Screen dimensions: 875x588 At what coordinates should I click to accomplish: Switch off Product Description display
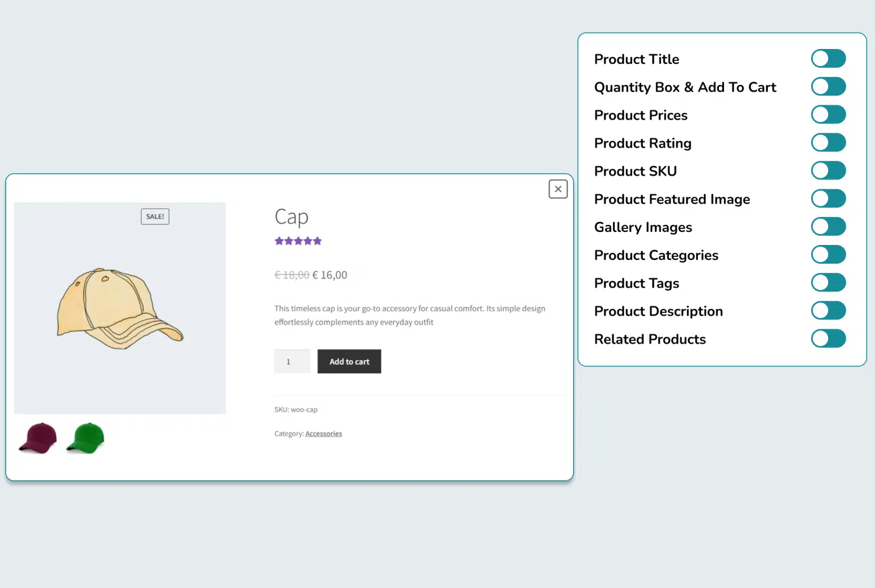click(828, 311)
